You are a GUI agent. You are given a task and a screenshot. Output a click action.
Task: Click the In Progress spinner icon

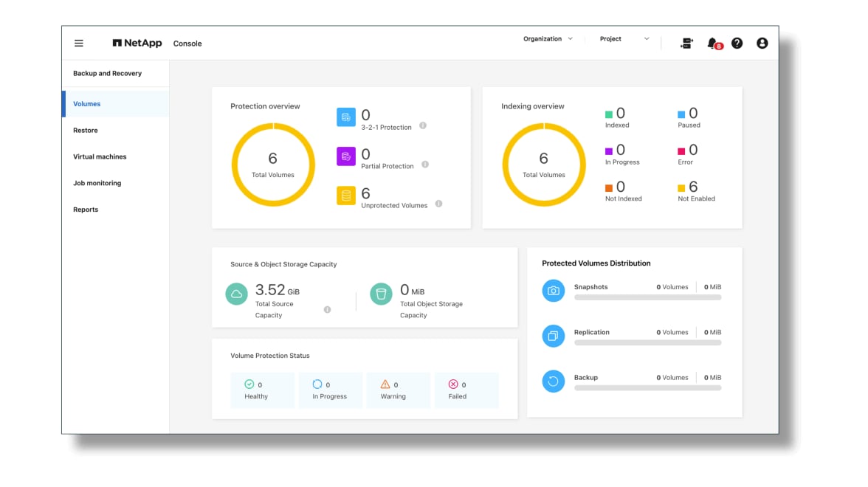tap(317, 384)
